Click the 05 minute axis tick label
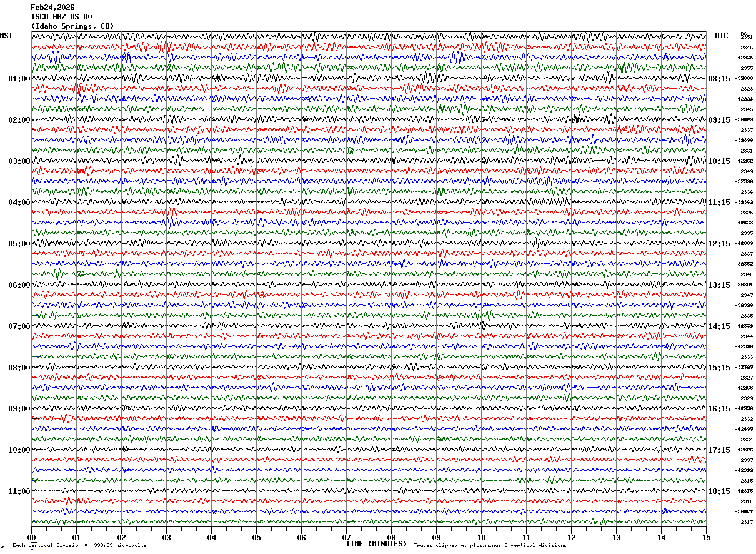This screenshot has width=756, height=554. (256, 537)
